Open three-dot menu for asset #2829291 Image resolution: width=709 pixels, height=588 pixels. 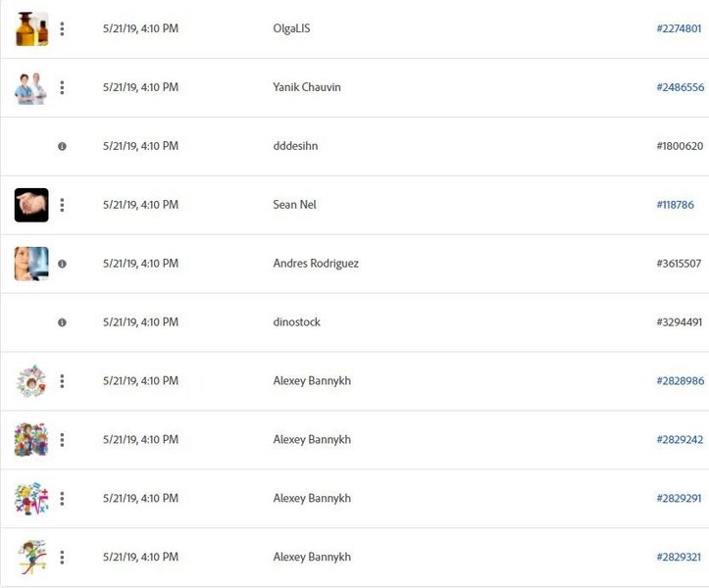point(62,499)
